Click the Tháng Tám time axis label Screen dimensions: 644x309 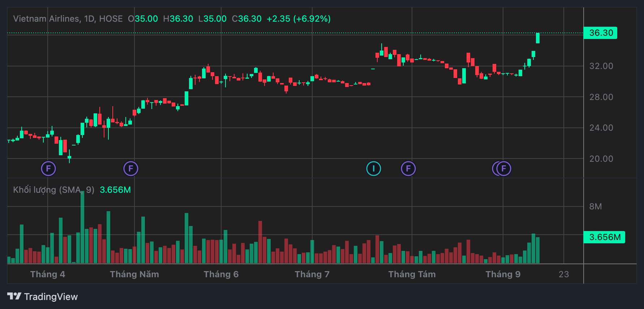click(412, 274)
